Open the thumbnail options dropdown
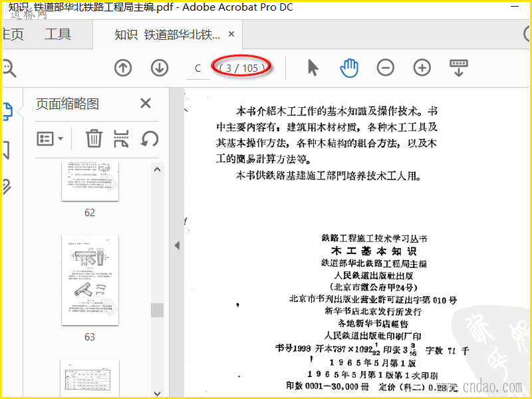532x399 pixels. click(x=49, y=138)
